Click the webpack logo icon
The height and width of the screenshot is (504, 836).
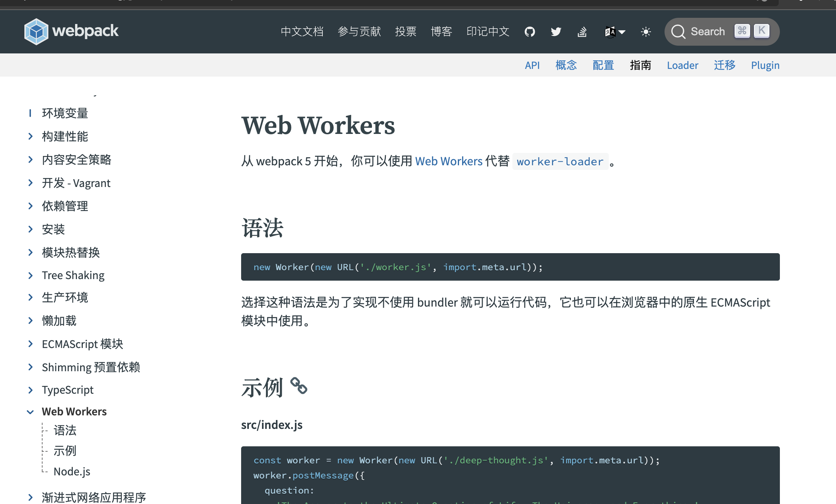36,31
